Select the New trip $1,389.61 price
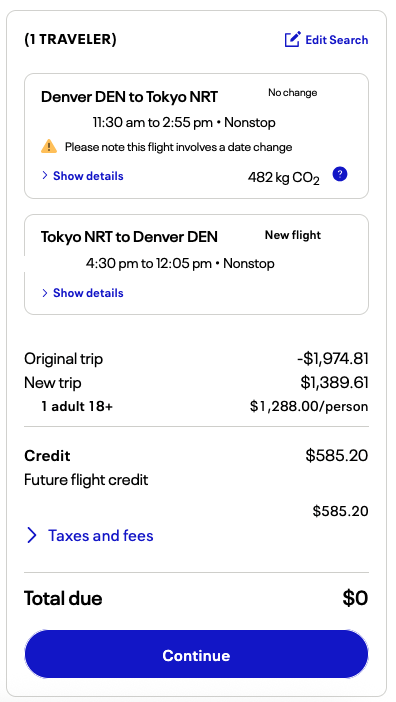The width and height of the screenshot is (396, 702). click(334, 383)
